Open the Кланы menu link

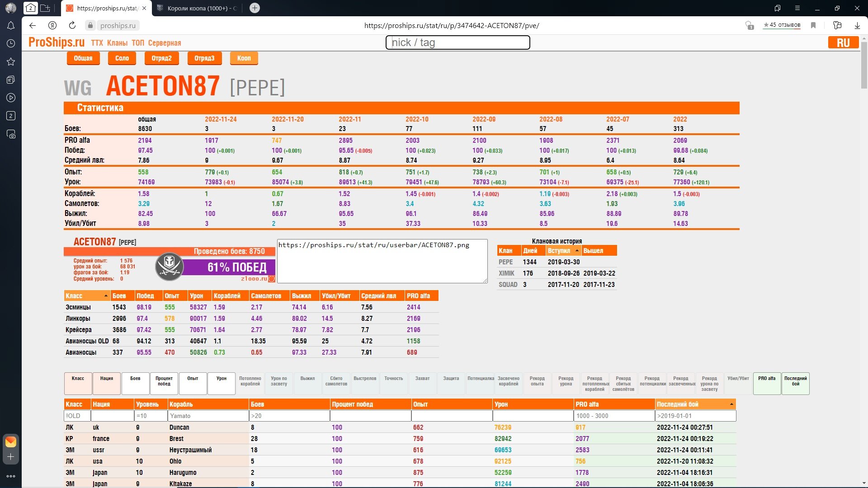click(117, 43)
